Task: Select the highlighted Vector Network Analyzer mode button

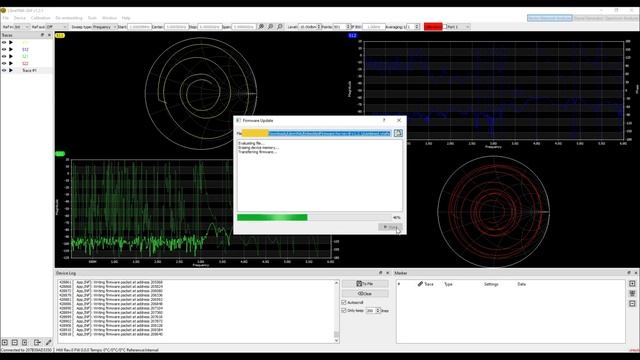Action: point(549,18)
